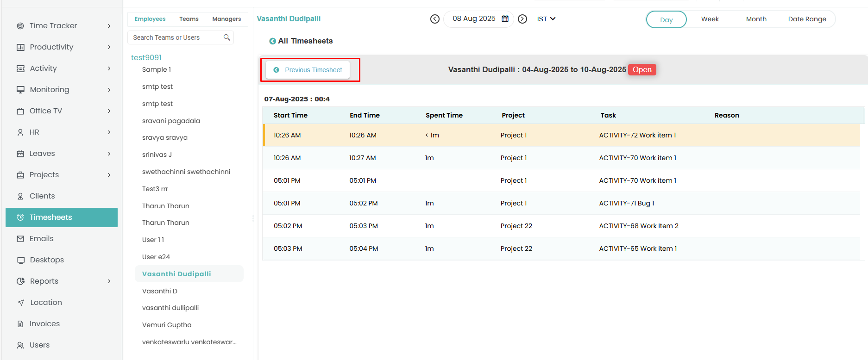Click the Reports pie chart icon

click(20, 281)
